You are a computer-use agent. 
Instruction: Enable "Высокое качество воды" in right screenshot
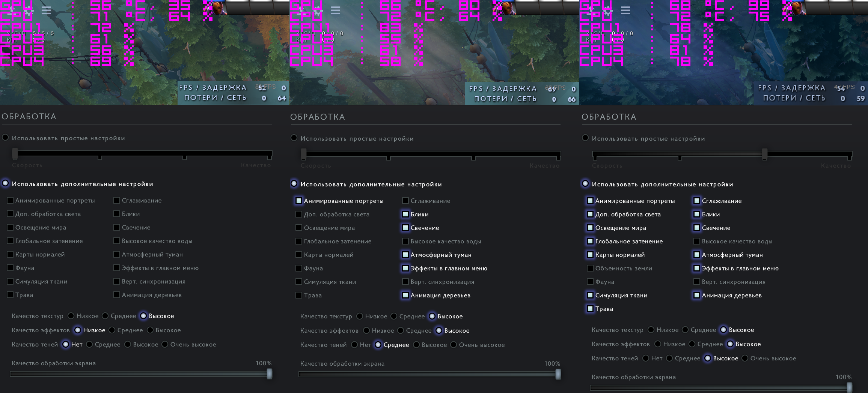697,241
